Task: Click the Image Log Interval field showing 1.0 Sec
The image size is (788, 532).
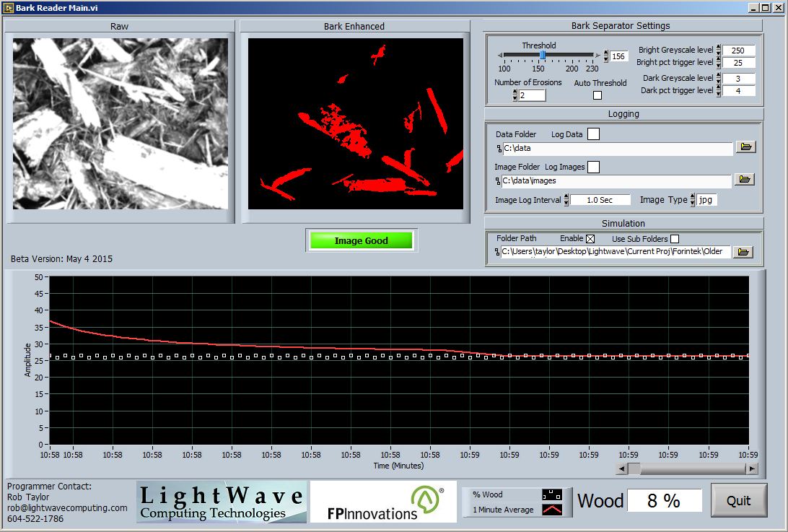Action: point(600,200)
